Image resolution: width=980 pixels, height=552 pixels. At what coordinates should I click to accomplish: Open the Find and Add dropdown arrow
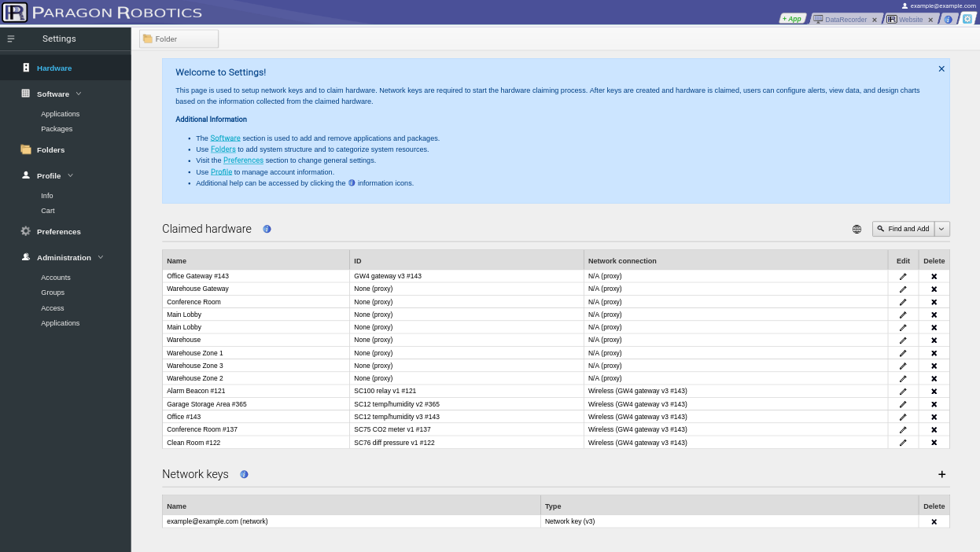point(942,229)
